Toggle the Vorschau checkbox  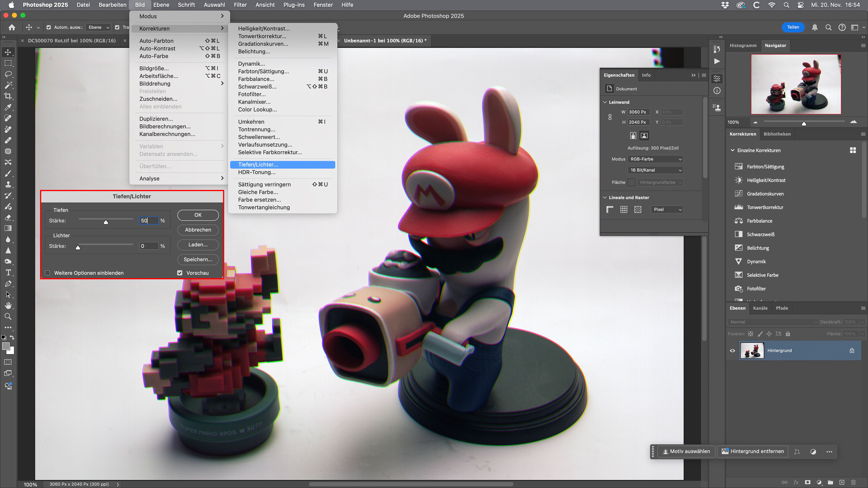coord(180,273)
